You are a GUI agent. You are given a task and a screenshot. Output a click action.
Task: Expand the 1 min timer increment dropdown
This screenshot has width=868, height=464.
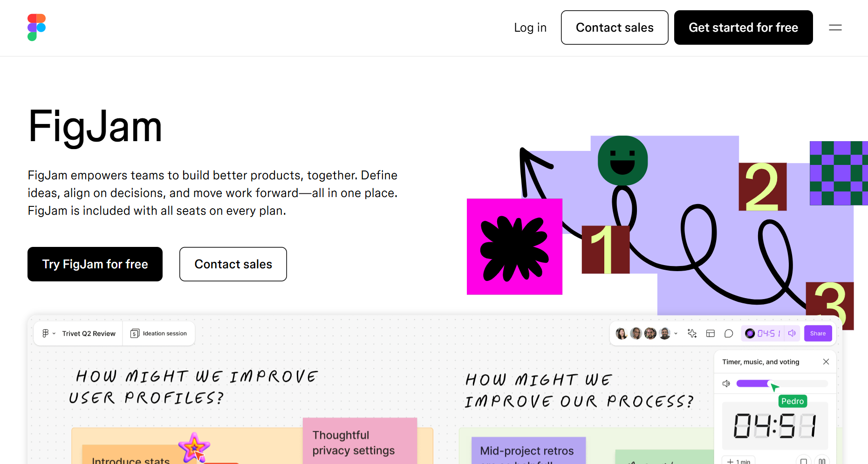click(739, 461)
